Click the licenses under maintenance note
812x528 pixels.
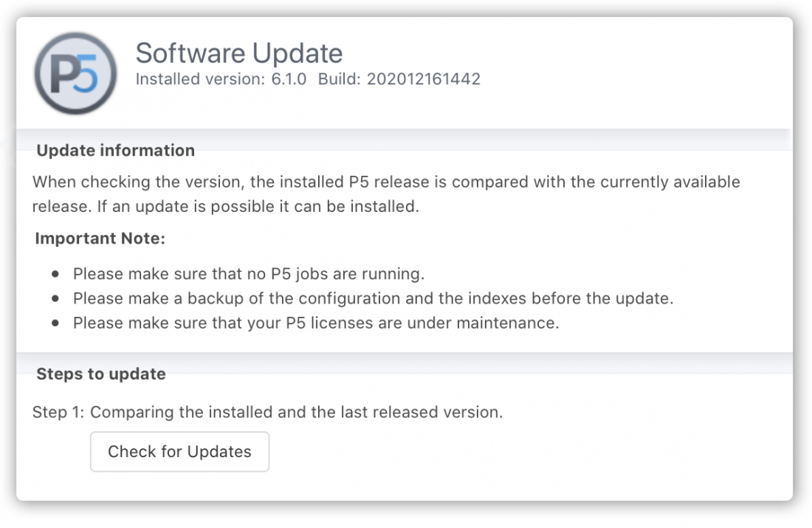coord(316,323)
